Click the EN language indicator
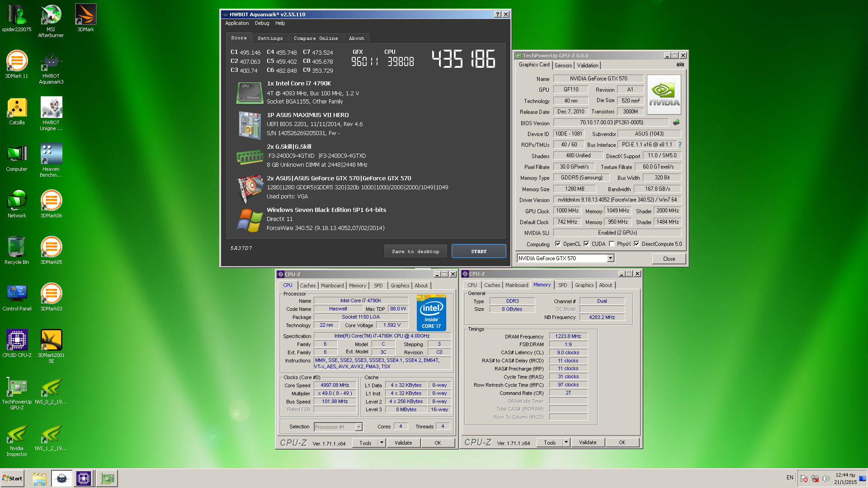The image size is (868, 488). [x=790, y=478]
